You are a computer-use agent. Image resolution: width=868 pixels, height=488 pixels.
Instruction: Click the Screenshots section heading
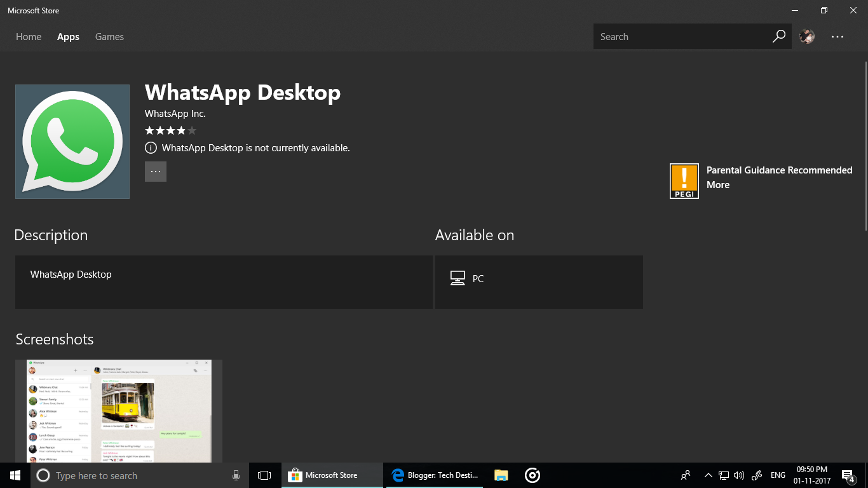[x=55, y=339]
